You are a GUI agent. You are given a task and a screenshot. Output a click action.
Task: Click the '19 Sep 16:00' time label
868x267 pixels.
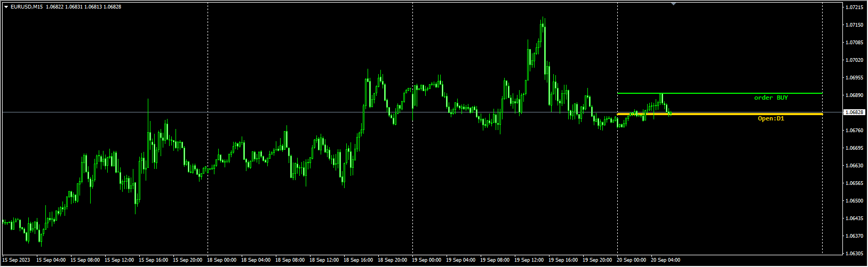[x=563, y=261]
